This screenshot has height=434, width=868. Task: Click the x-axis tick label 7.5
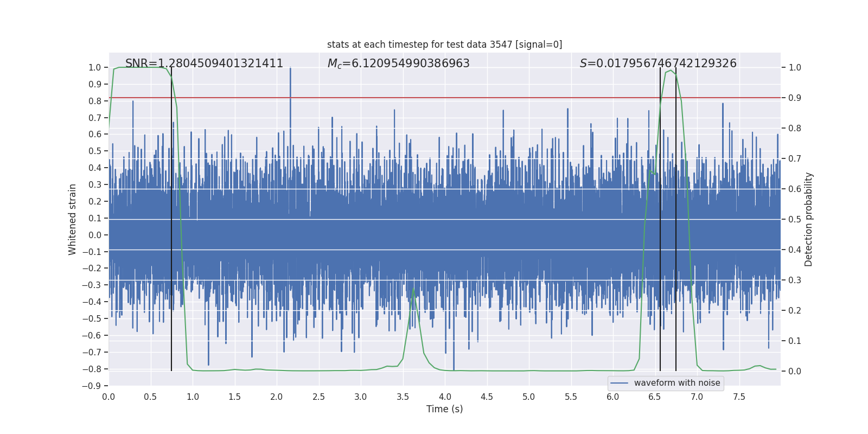pos(739,397)
